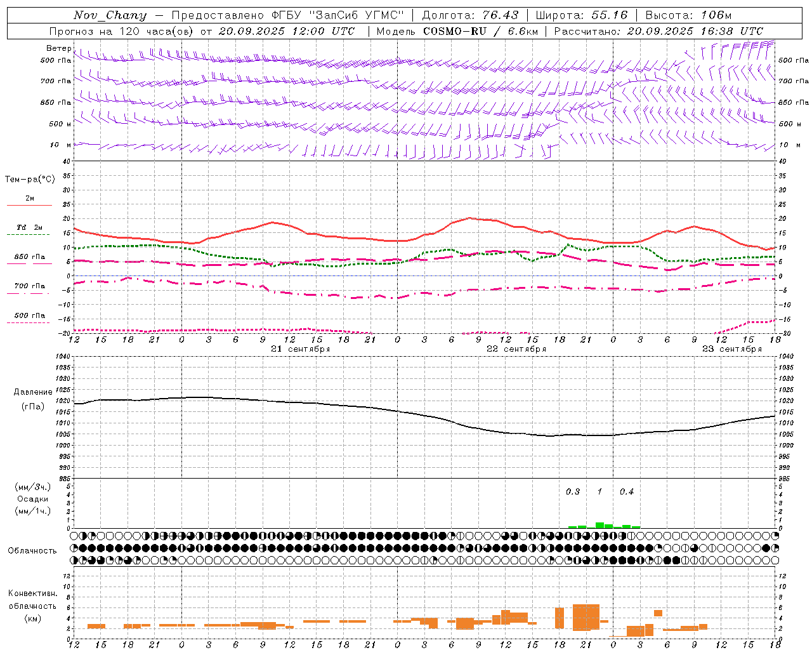Click the "Высота: 106м" elevation value
This screenshot has width=812, height=650.
tap(688, 15)
